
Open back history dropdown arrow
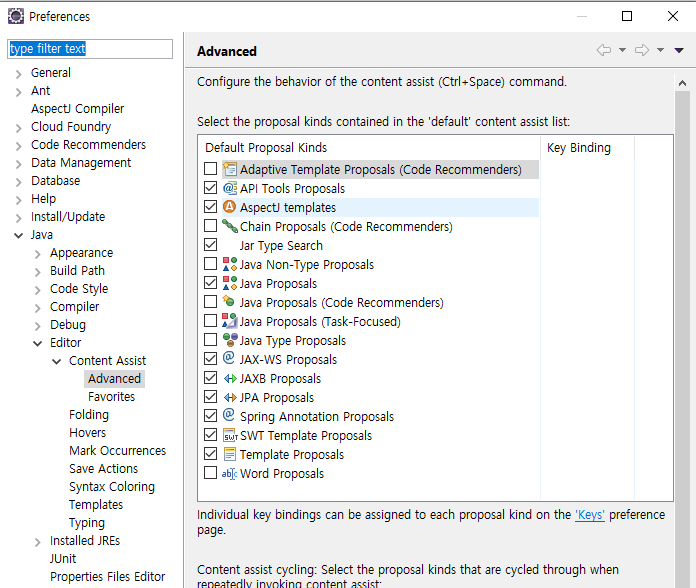tap(622, 50)
